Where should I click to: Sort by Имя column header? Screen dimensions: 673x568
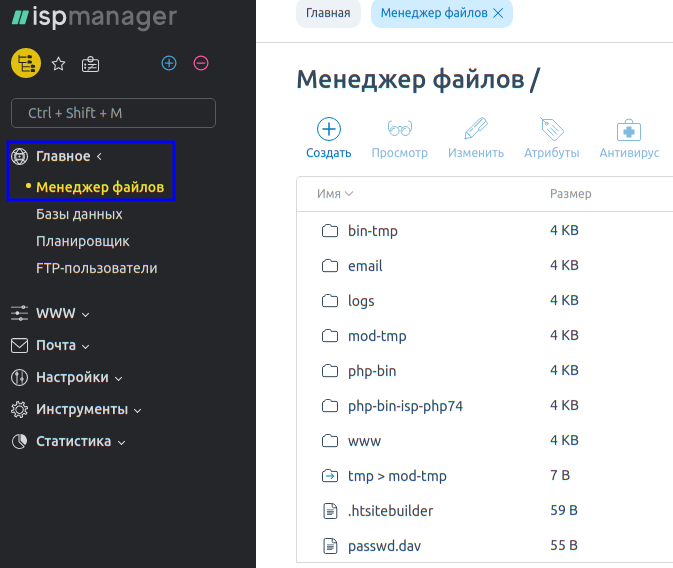point(335,194)
